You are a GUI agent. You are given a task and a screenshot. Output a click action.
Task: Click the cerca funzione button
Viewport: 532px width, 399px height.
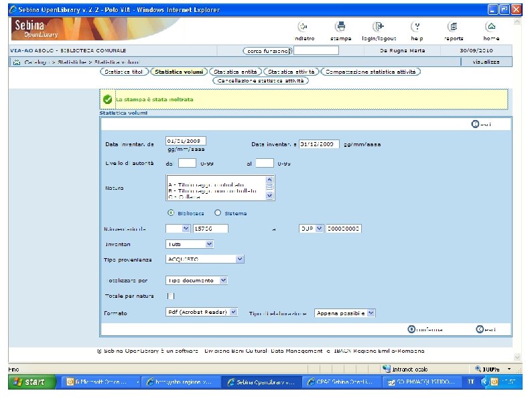268,51
